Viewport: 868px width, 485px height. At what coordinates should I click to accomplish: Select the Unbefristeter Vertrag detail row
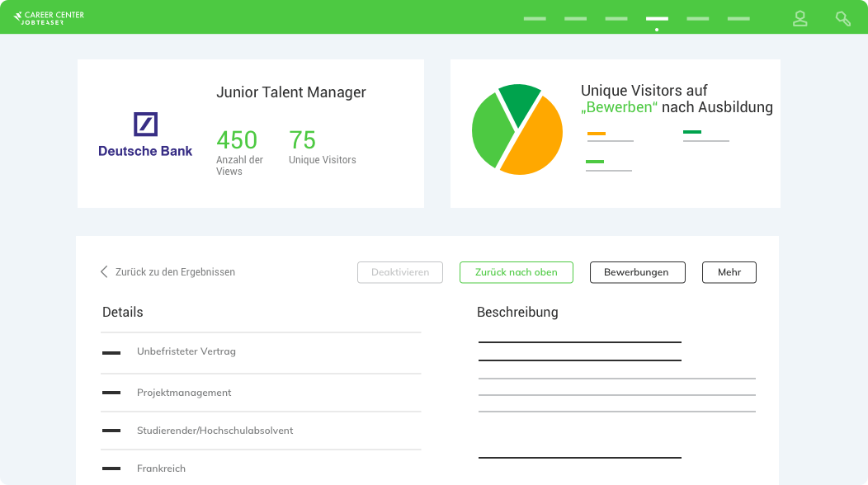point(261,351)
